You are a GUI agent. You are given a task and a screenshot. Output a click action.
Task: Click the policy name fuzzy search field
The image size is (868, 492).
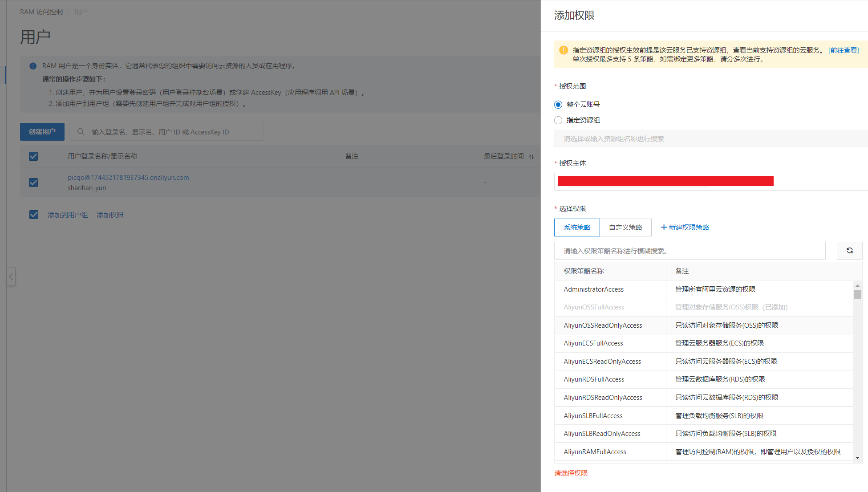click(690, 251)
